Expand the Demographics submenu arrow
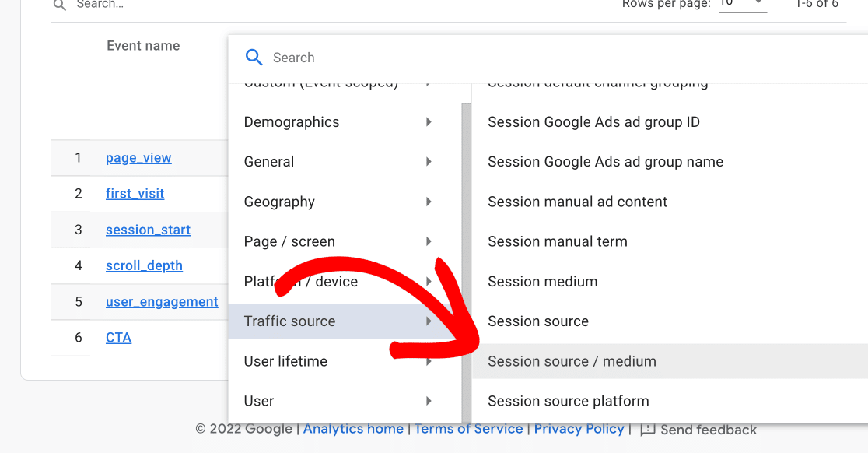The height and width of the screenshot is (453, 868). click(429, 122)
